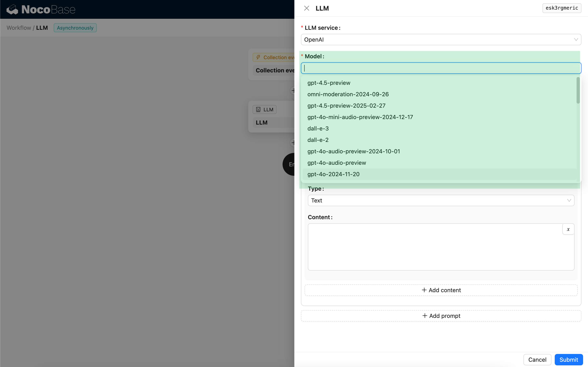Viewport: 588px width, 367px height.
Task: Open the Type dropdown showing Text
Action: click(x=441, y=200)
